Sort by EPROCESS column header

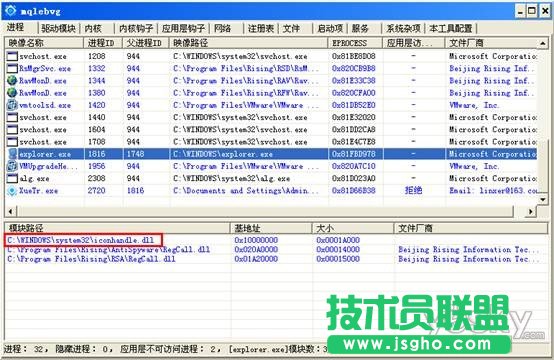coord(355,43)
